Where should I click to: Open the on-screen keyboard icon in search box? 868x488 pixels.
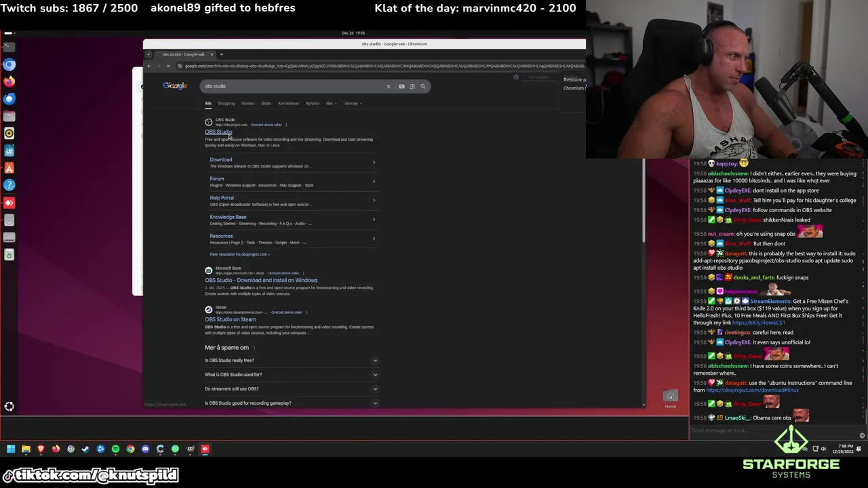coord(401,86)
